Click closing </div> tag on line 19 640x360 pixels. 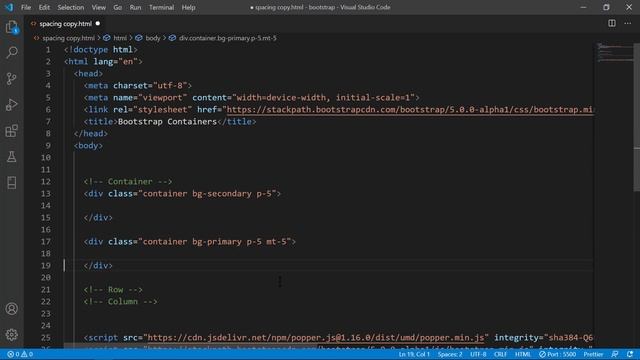[x=98, y=266]
